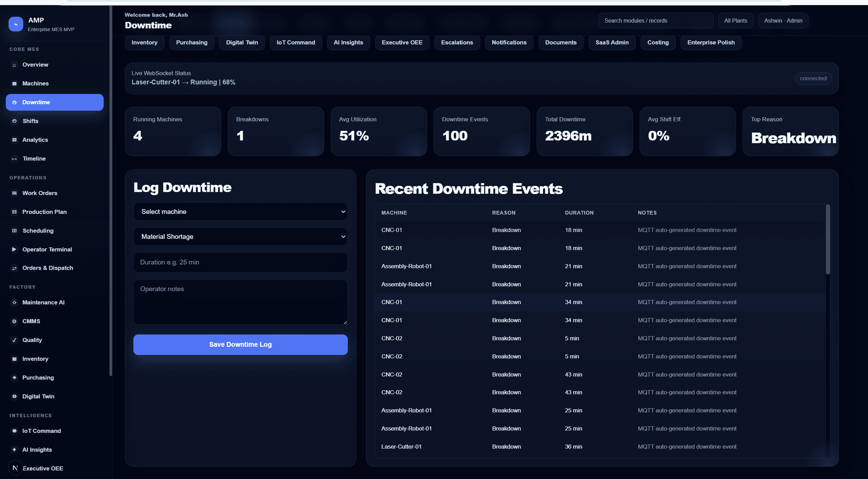Click the Orders & Dispatch swap icon

[14, 268]
